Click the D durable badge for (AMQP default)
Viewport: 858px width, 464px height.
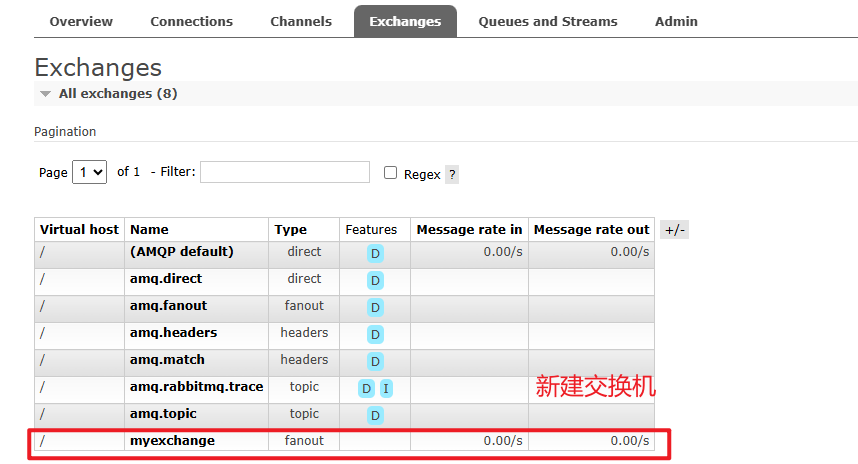(x=375, y=253)
